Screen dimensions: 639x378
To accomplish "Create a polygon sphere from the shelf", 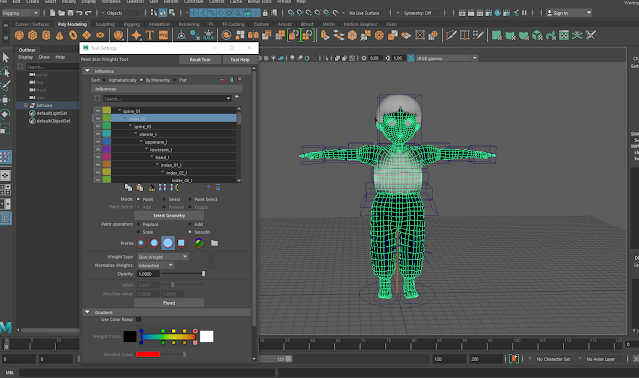I will [x=19, y=35].
